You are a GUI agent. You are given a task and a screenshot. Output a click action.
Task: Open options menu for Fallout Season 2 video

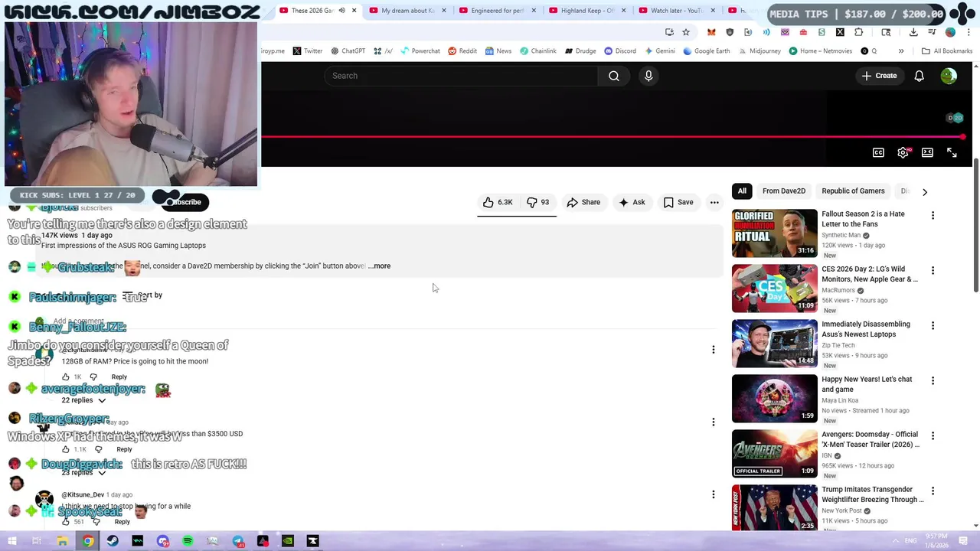click(933, 216)
